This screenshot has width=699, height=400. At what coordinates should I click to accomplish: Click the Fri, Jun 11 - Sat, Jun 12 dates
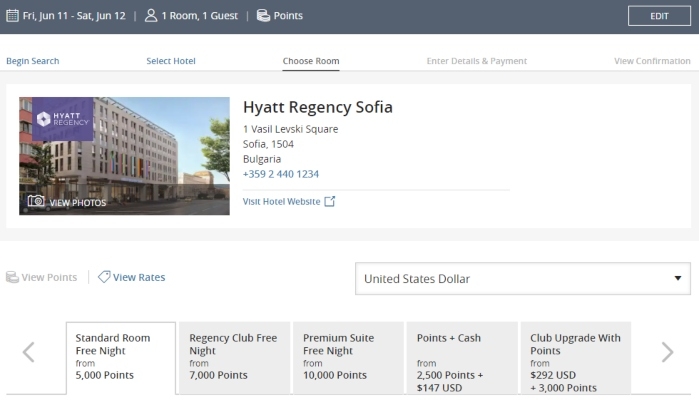74,16
